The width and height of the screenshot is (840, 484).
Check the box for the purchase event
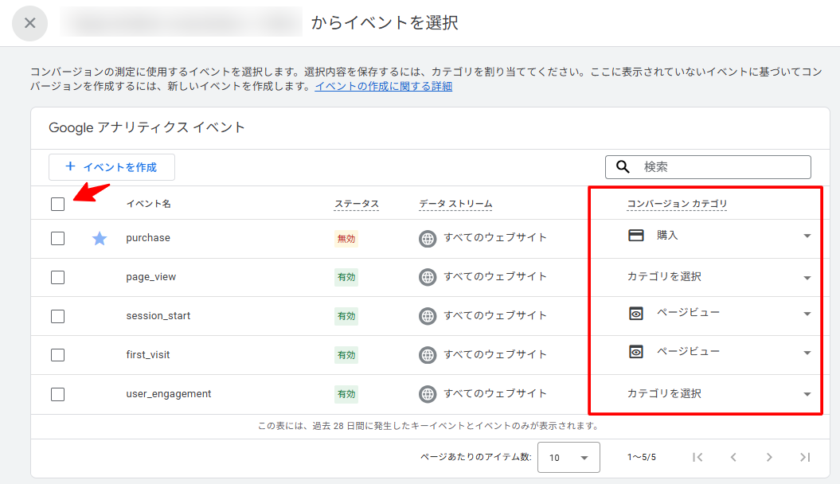coord(58,238)
